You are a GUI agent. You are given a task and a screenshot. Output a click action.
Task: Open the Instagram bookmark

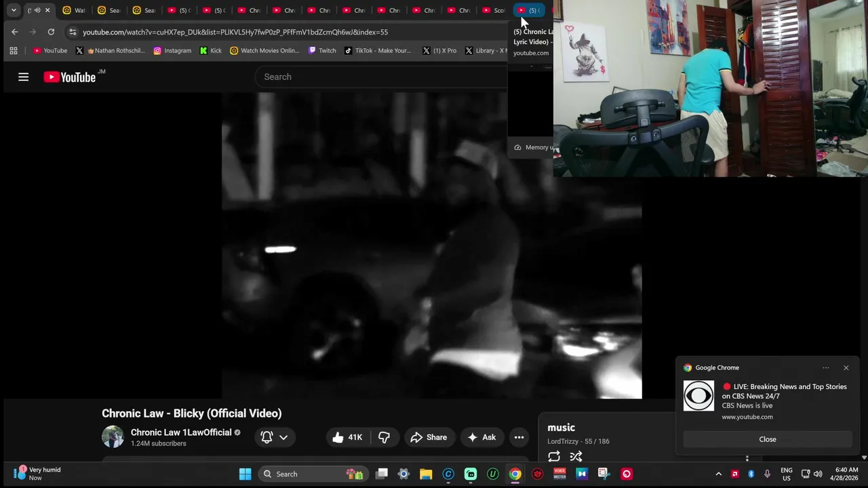pyautogui.click(x=172, y=50)
